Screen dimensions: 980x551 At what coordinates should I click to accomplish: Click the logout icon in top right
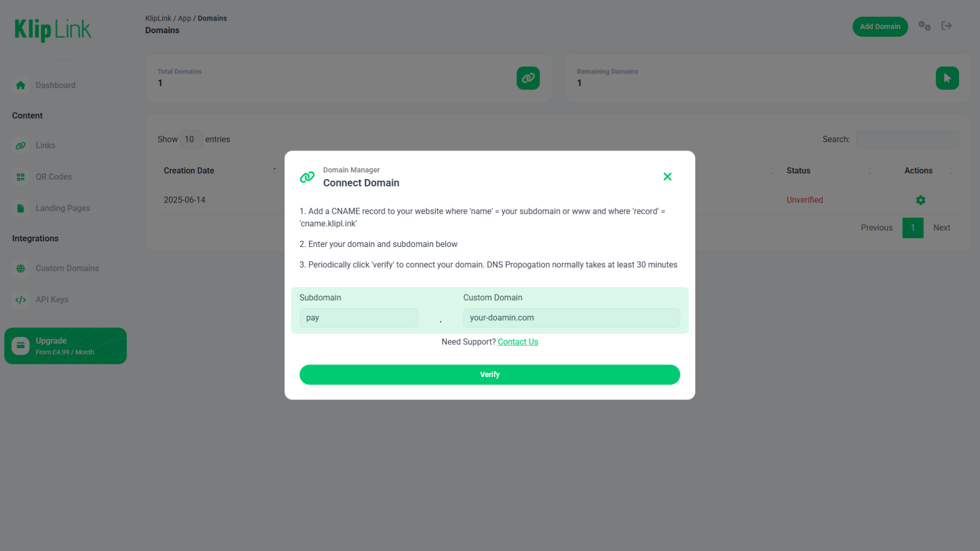946,26
